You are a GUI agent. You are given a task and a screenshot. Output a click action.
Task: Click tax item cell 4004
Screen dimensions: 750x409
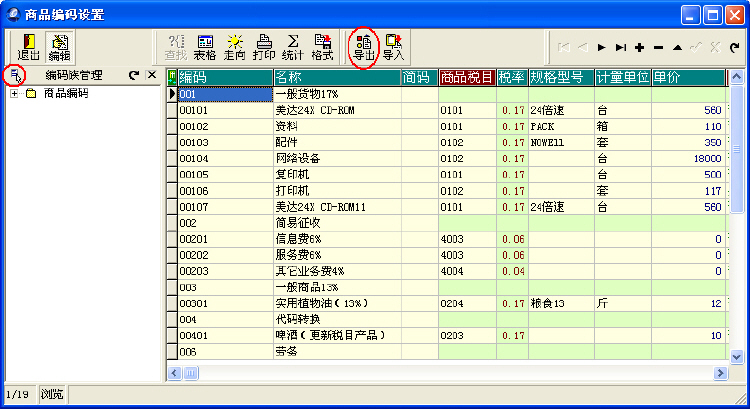tap(467, 271)
